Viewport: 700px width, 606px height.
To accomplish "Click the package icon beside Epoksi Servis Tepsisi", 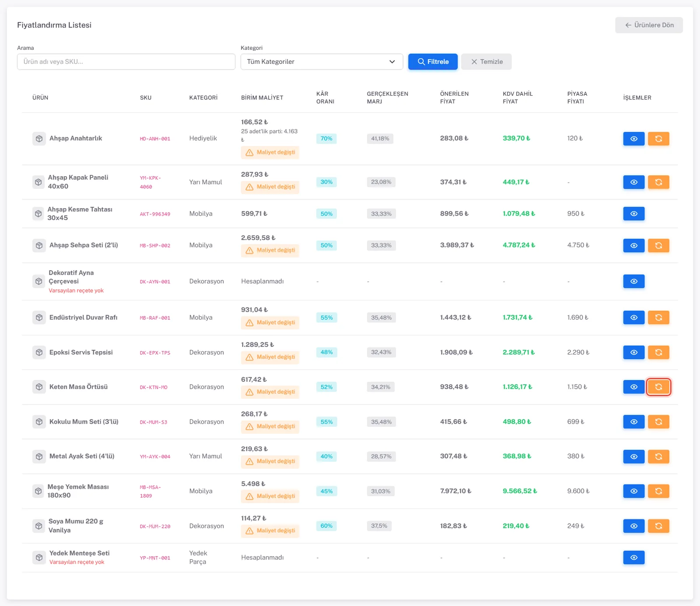I will coord(39,352).
